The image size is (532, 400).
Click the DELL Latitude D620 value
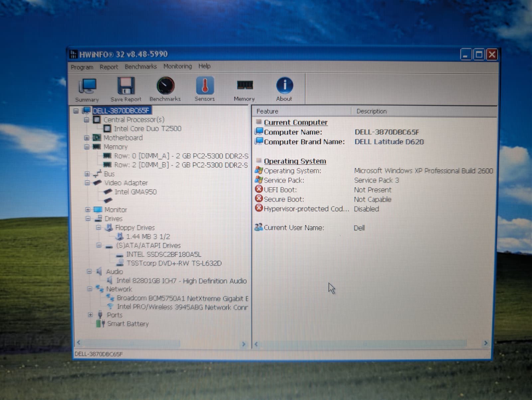(x=389, y=142)
